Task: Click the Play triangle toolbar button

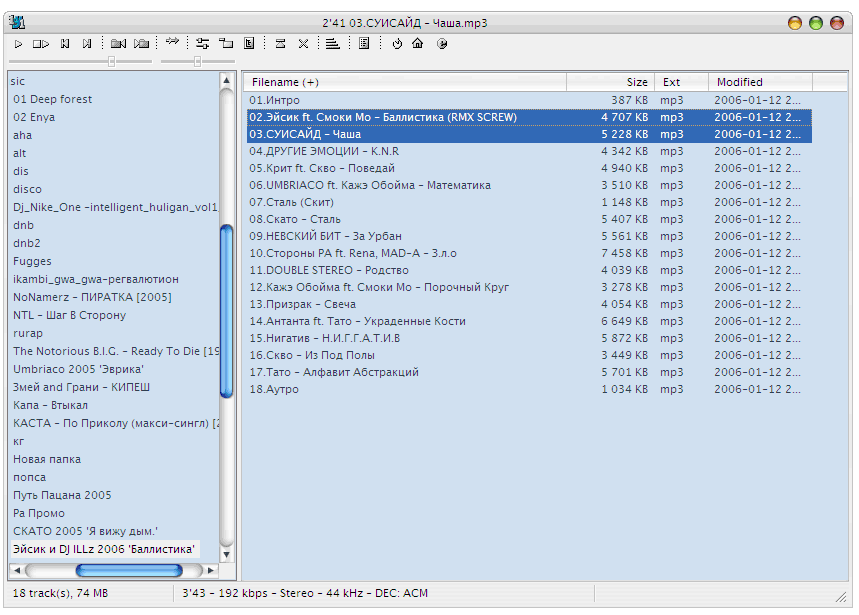Action: (x=19, y=44)
